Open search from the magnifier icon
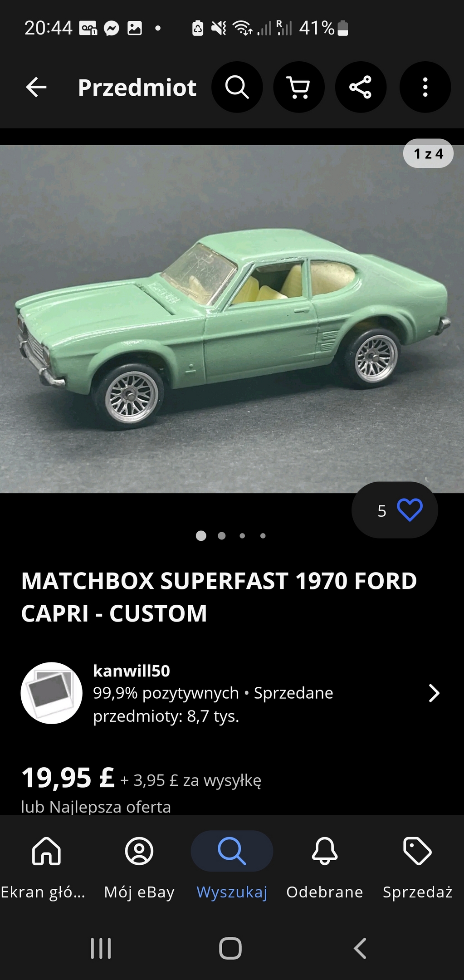464x980 pixels. coord(237,87)
